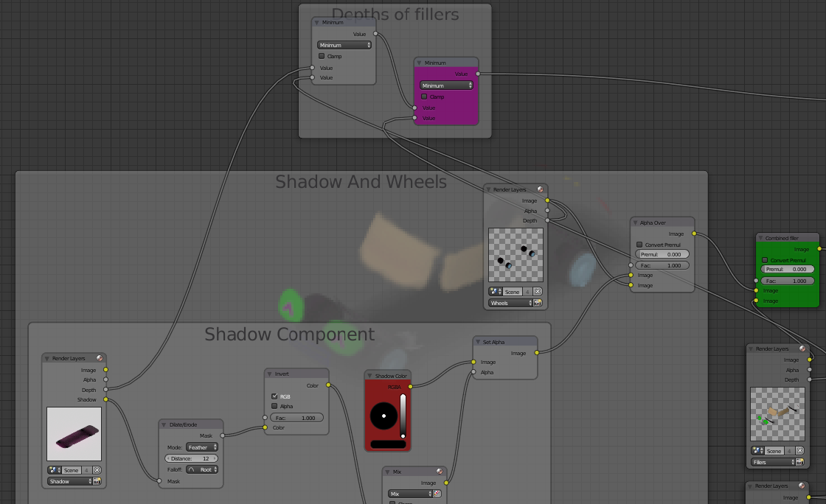826x504 pixels.
Task: Click the Fac field in Invert node
Action: click(296, 418)
